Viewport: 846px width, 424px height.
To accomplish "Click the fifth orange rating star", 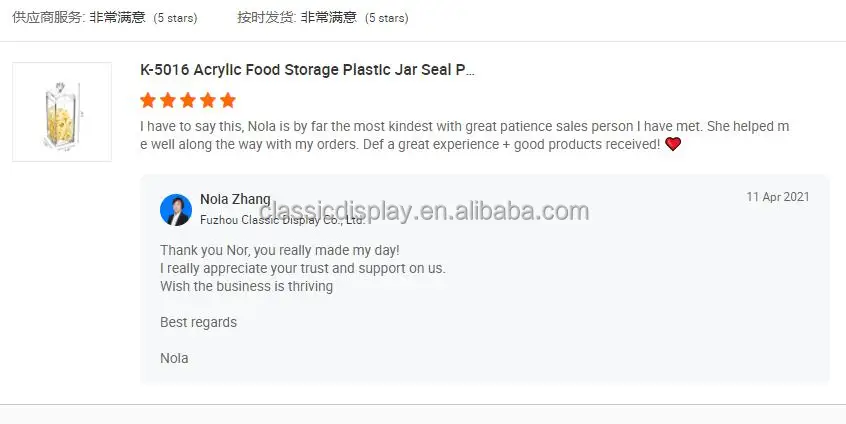I will point(228,100).
